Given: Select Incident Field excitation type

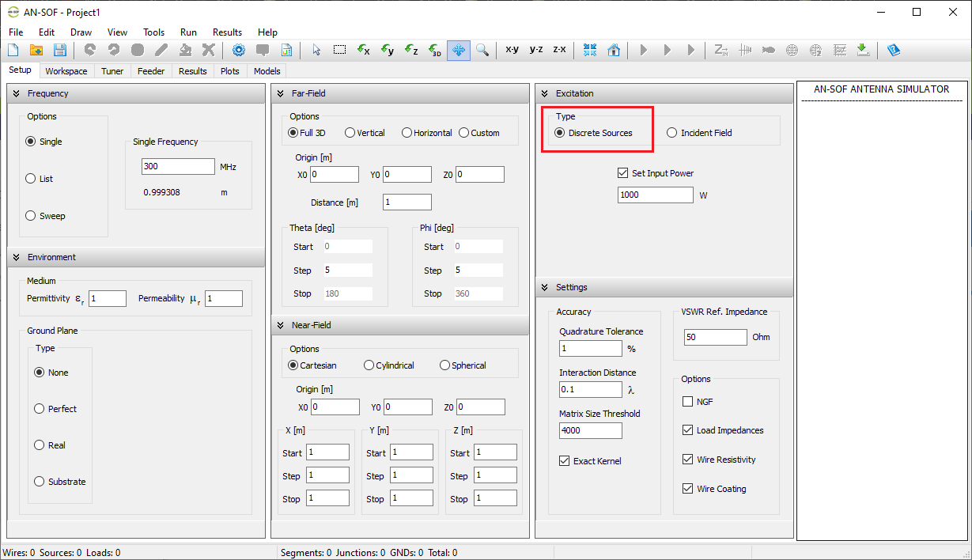Looking at the screenshot, I should [699, 133].
